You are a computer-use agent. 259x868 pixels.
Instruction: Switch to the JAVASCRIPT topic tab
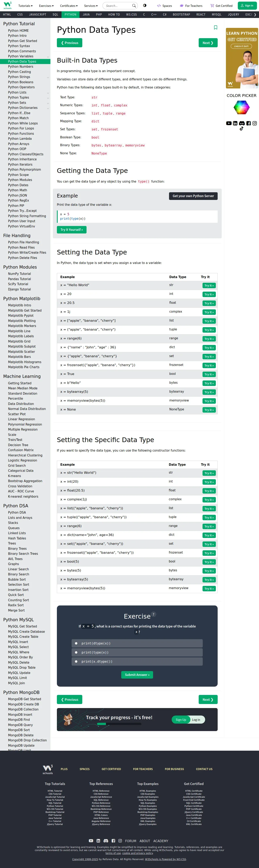[x=38, y=15]
